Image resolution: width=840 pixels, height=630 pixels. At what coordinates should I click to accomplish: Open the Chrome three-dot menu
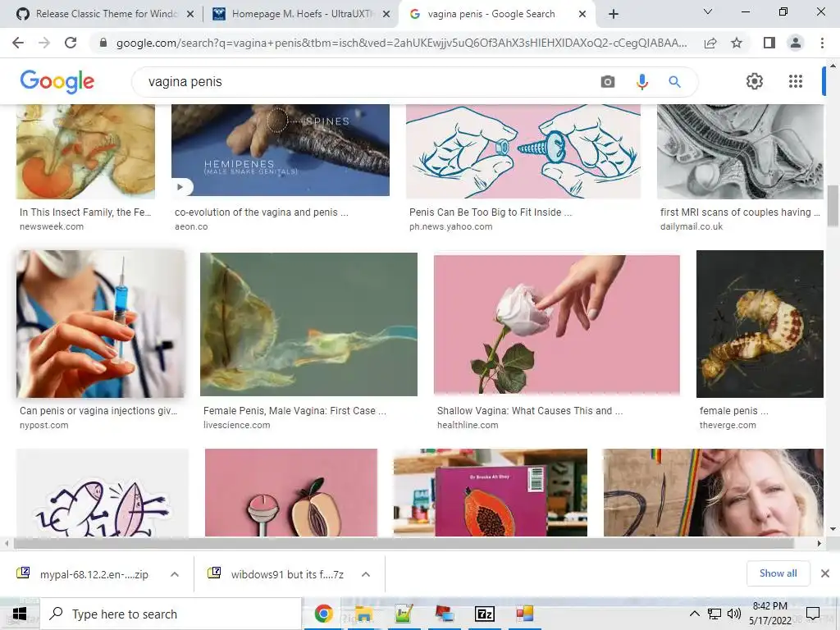(822, 43)
